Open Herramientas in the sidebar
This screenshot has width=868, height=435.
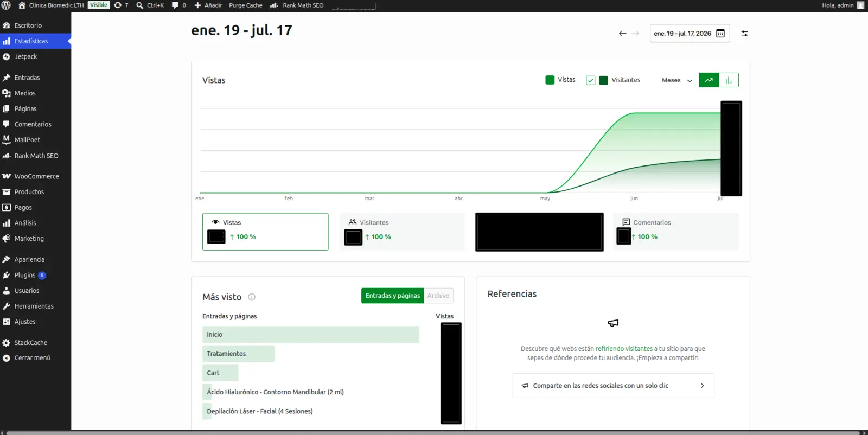coord(35,306)
